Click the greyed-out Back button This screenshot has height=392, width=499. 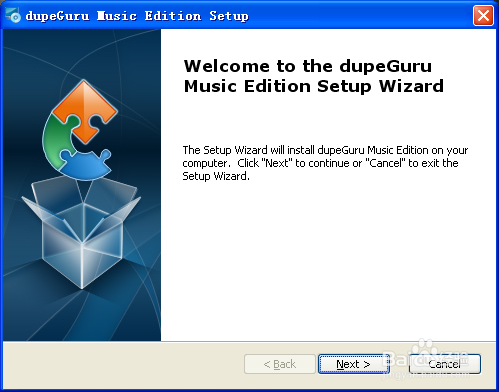click(280, 364)
